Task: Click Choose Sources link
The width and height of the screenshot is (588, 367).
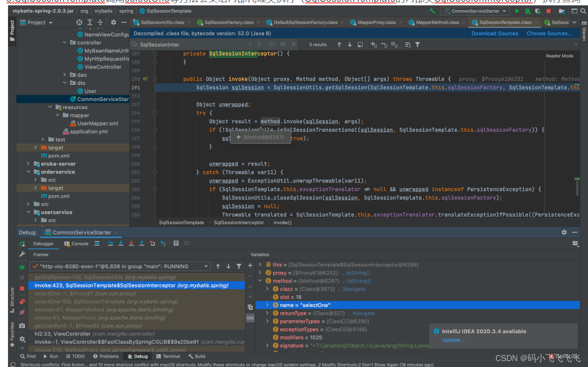Action: pos(549,33)
